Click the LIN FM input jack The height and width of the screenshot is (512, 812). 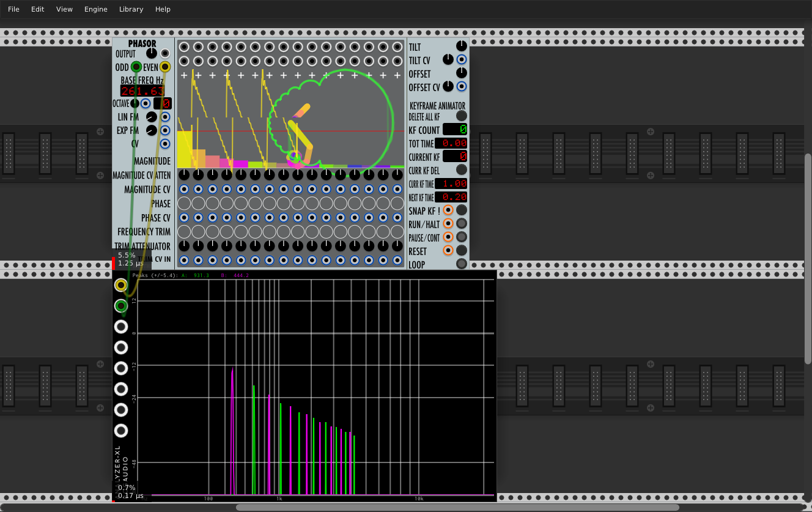click(165, 117)
